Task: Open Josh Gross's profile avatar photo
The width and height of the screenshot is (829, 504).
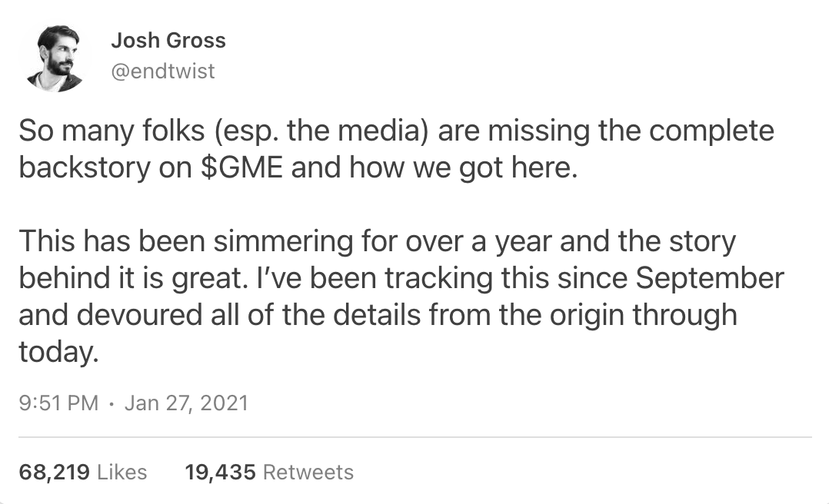Action: 55,58
